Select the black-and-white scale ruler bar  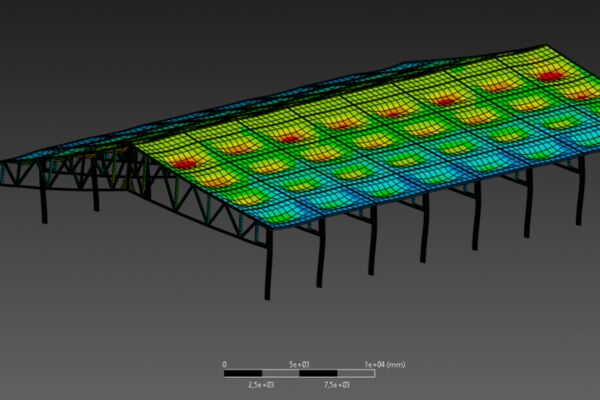pos(300,373)
